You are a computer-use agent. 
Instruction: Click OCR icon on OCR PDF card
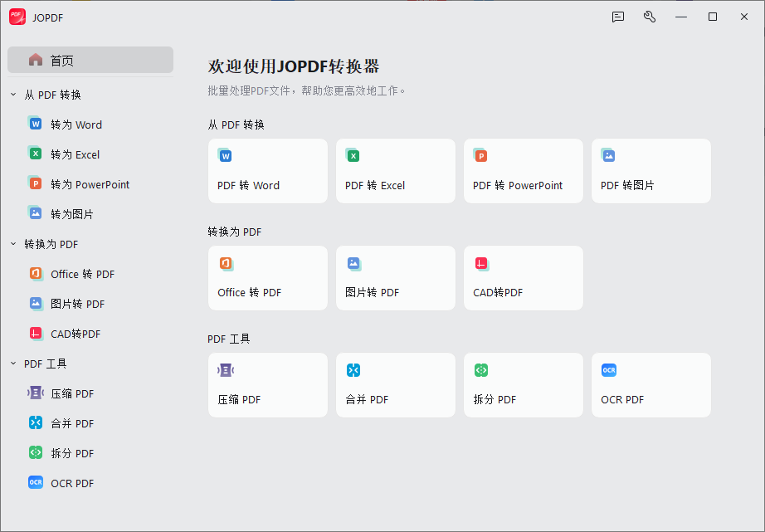[x=609, y=370]
